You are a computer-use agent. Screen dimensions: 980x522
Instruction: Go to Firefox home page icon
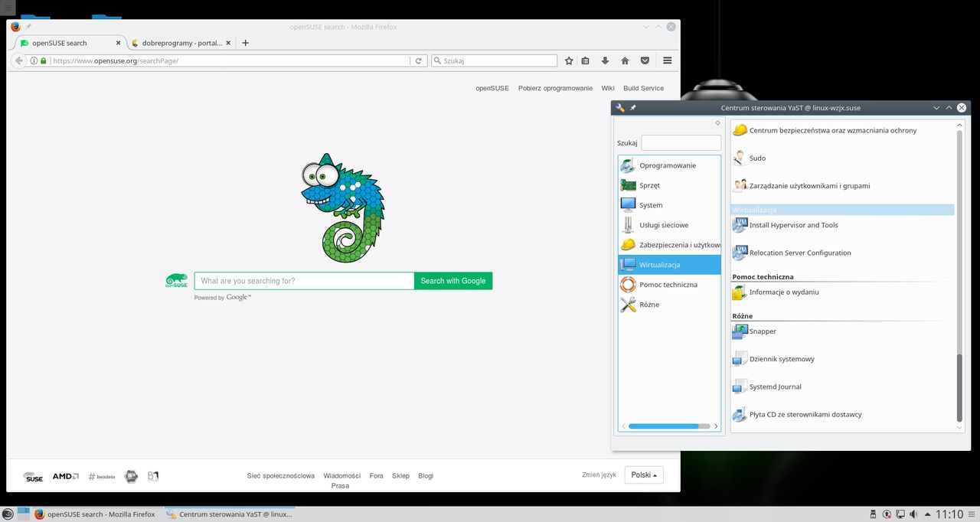[625, 60]
